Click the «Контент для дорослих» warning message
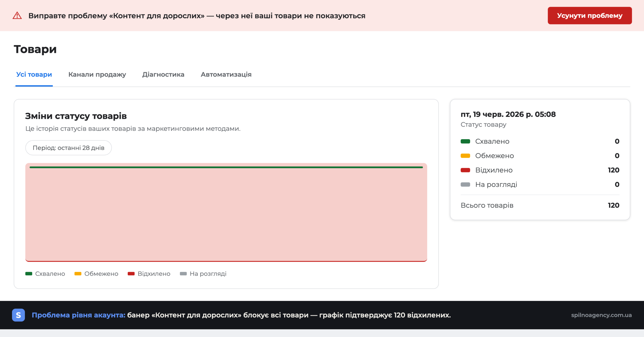This screenshot has height=337, width=644. tap(197, 16)
